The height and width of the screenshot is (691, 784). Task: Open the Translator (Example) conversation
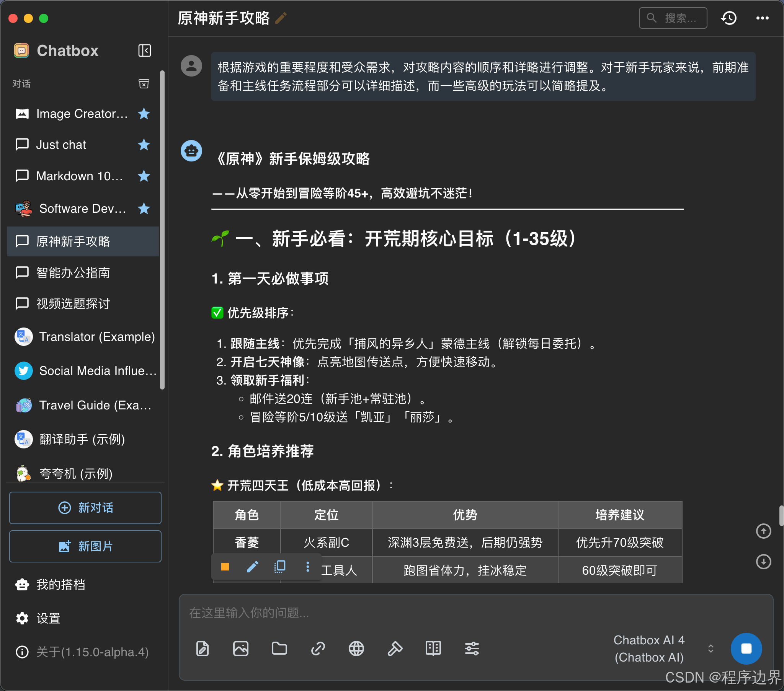coord(83,337)
